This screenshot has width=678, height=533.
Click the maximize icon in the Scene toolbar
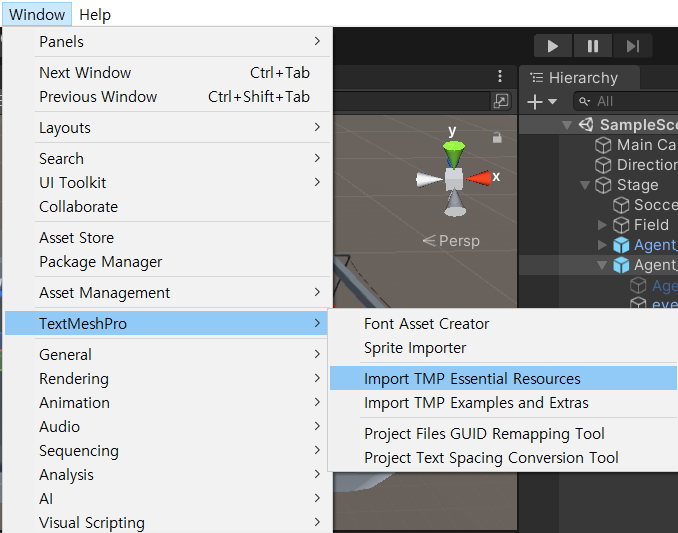click(501, 102)
